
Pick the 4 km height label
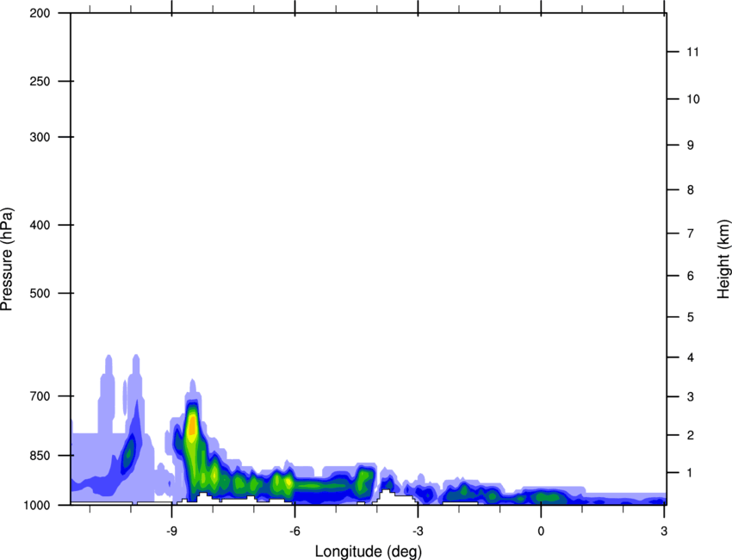coord(691,358)
